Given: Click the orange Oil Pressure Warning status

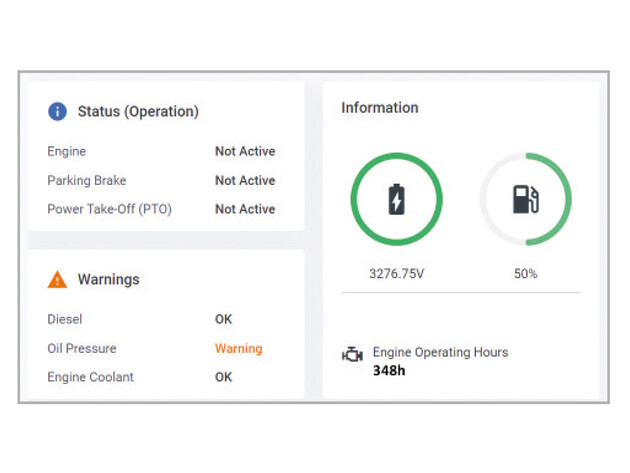Looking at the screenshot, I should [238, 349].
